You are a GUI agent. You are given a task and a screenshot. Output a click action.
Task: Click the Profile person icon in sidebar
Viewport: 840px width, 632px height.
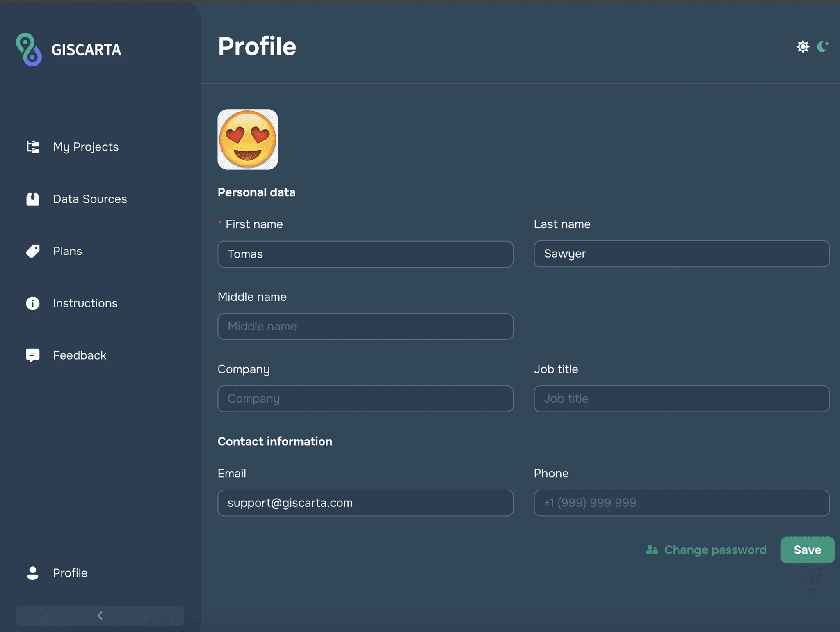pos(33,573)
